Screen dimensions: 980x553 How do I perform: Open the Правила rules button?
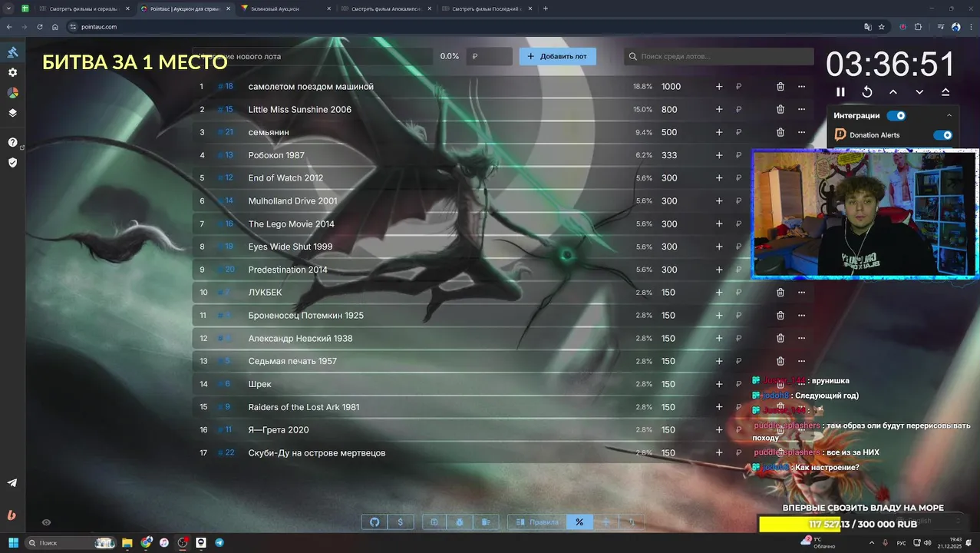tap(537, 522)
